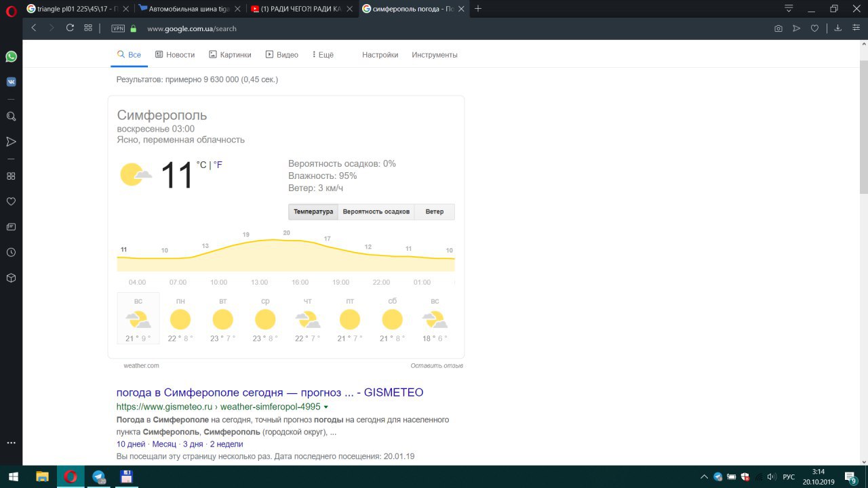
Task: Switch to Картинки search results
Action: tap(230, 55)
